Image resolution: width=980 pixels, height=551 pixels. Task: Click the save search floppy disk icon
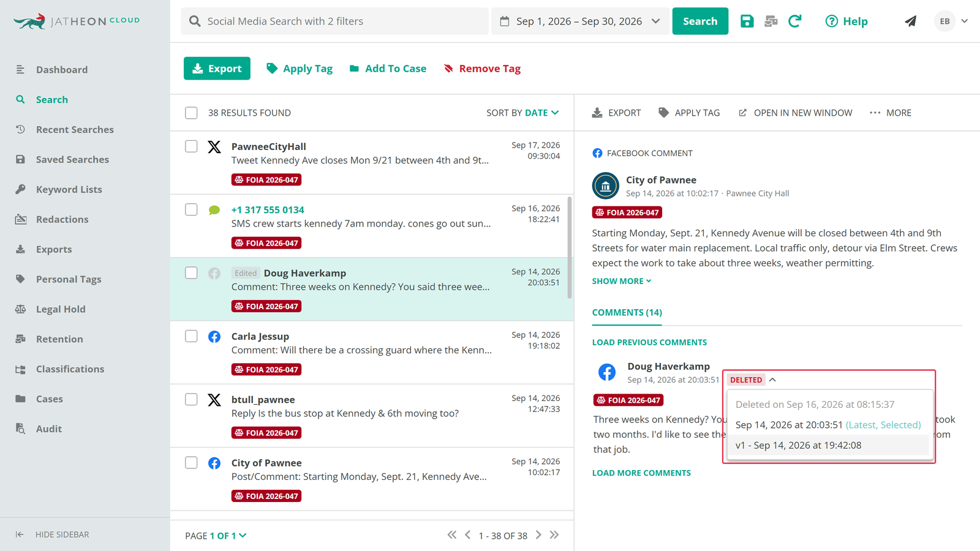pyautogui.click(x=747, y=21)
